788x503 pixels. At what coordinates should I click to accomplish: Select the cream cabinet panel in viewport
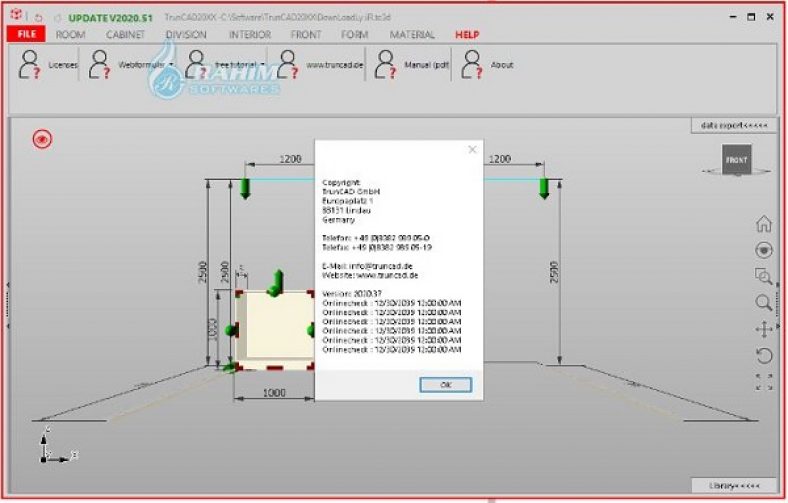[x=275, y=330]
